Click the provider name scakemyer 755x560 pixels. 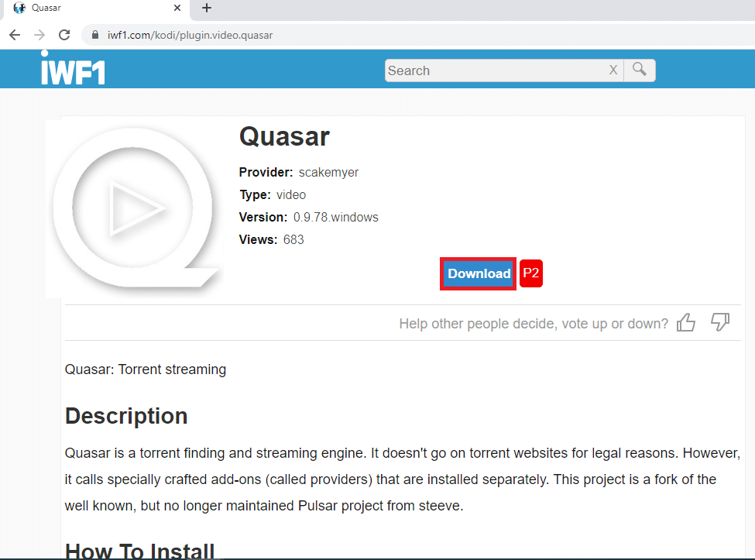tap(328, 173)
